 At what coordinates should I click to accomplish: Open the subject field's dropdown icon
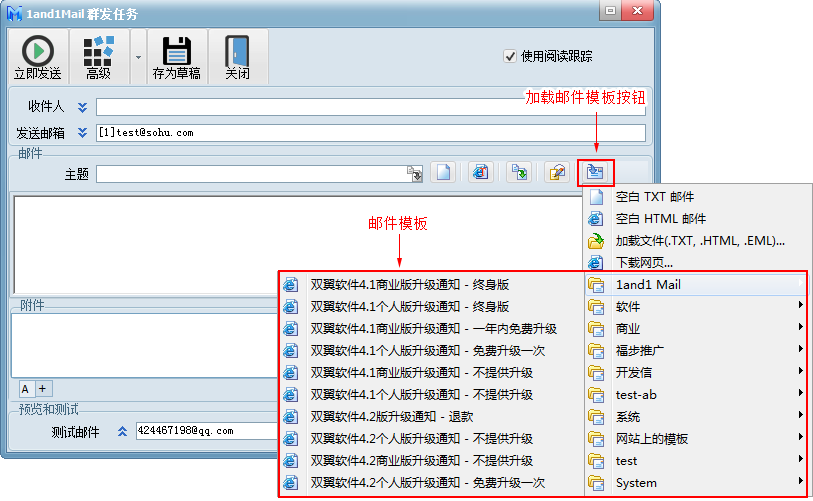point(414,174)
